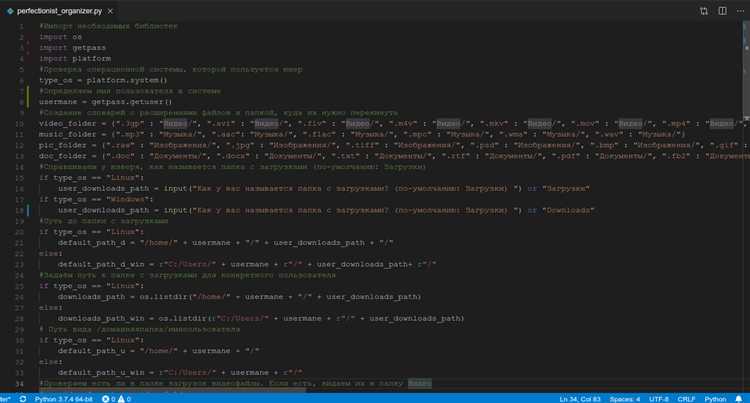
Task: Click the 'downloads_path_win = os.listdir' line
Action: click(x=261, y=318)
